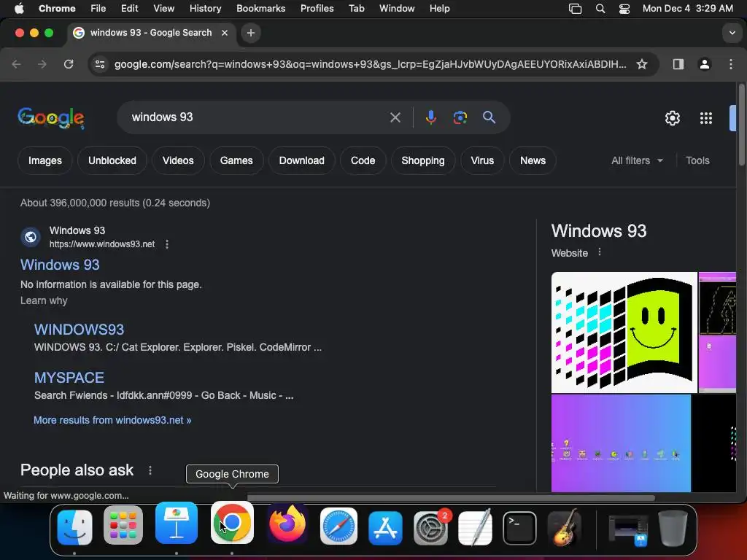Click the Chrome back arrow button
The width and height of the screenshot is (747, 560).
[16, 64]
